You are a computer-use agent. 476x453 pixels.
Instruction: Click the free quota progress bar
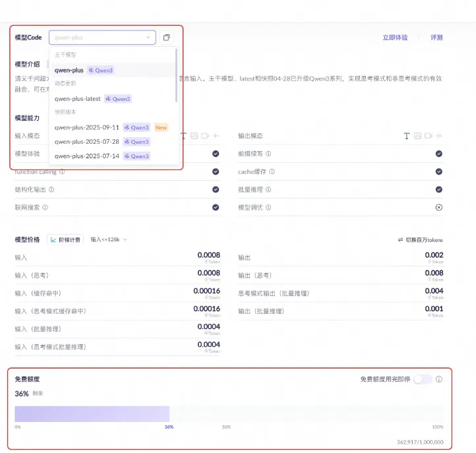229,414
